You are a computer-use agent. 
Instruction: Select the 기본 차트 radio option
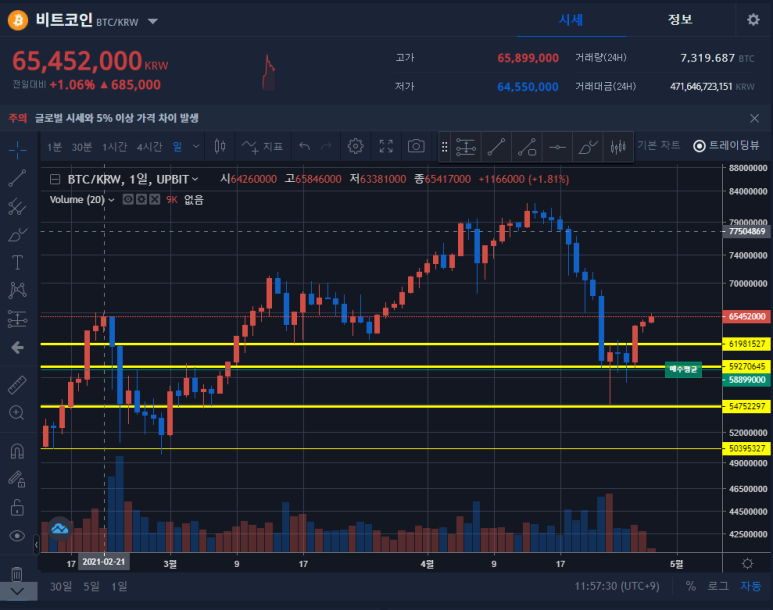658,145
